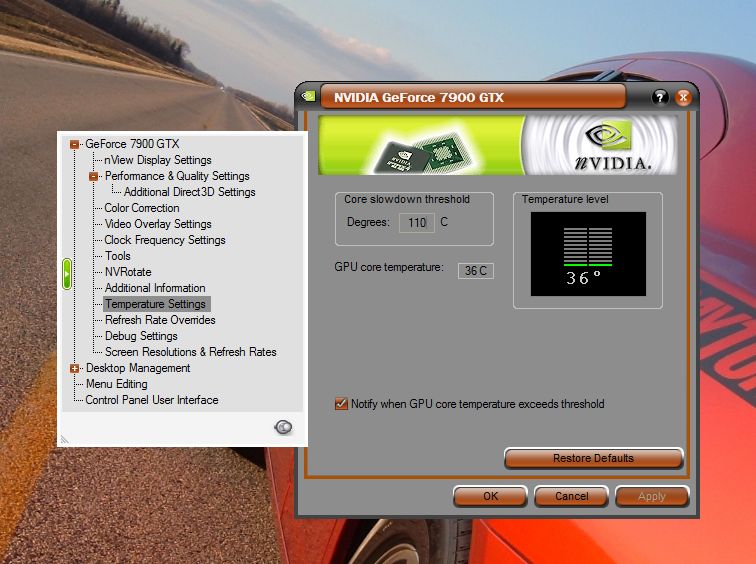The image size is (756, 564).
Task: Select Temperature Settings entry
Action: tap(156, 304)
